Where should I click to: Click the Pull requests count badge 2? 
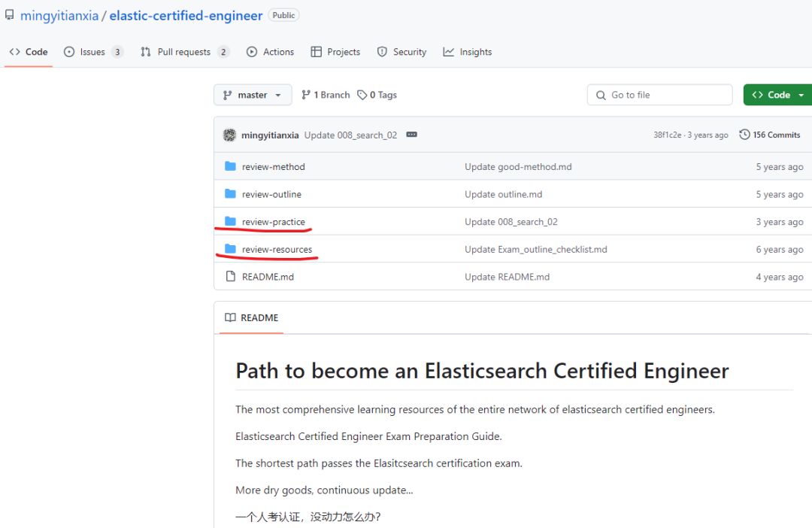point(223,52)
